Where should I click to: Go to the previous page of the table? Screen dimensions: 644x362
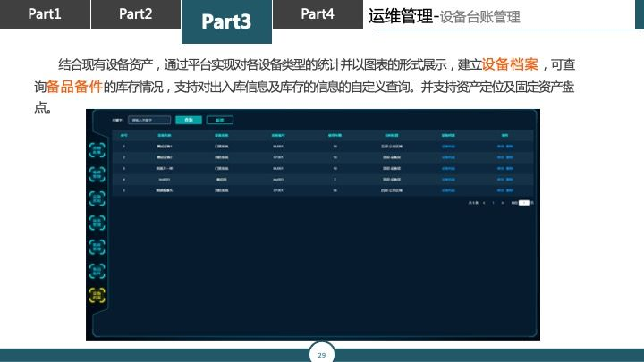(x=484, y=203)
